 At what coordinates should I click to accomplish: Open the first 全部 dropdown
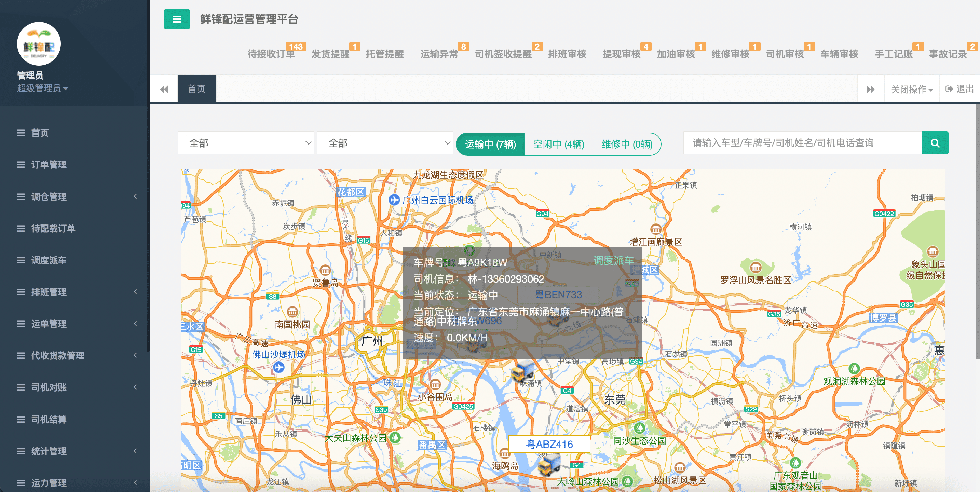(246, 143)
